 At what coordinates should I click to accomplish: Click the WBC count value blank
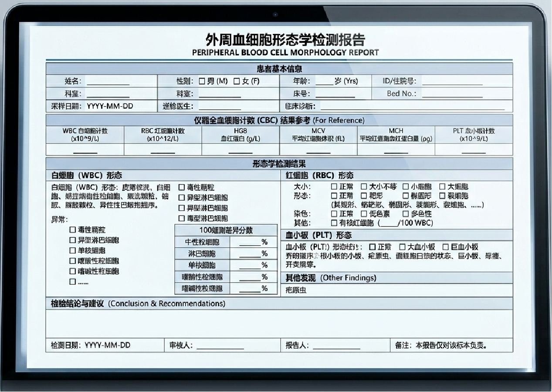point(85,150)
